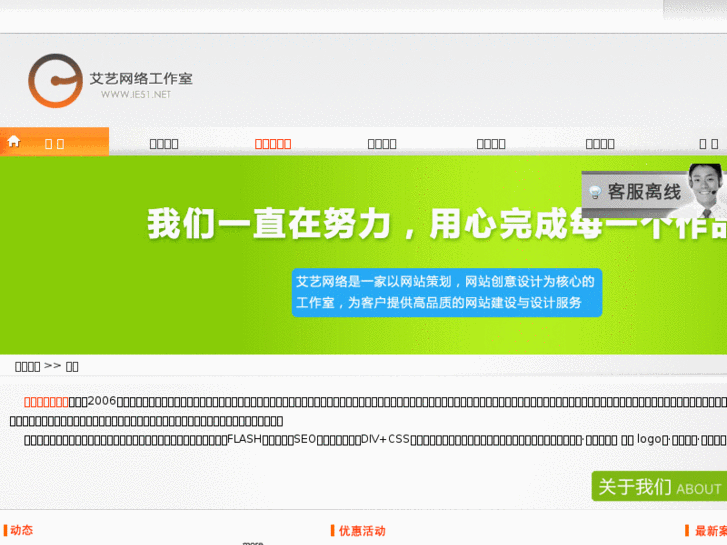This screenshot has height=545, width=727.
Task: Click the customer service agent photo
Action: (x=705, y=190)
